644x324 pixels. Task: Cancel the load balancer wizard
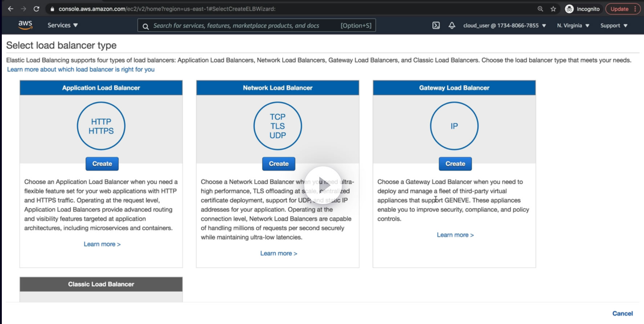tap(622, 313)
